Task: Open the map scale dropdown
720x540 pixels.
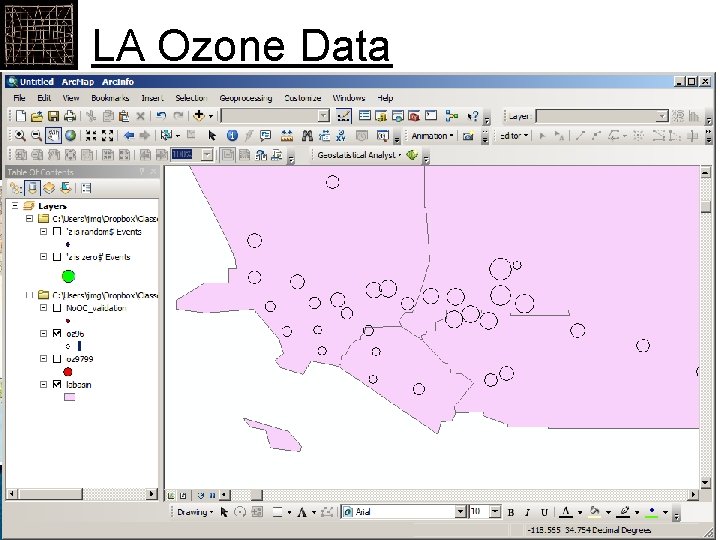Action: (324, 116)
